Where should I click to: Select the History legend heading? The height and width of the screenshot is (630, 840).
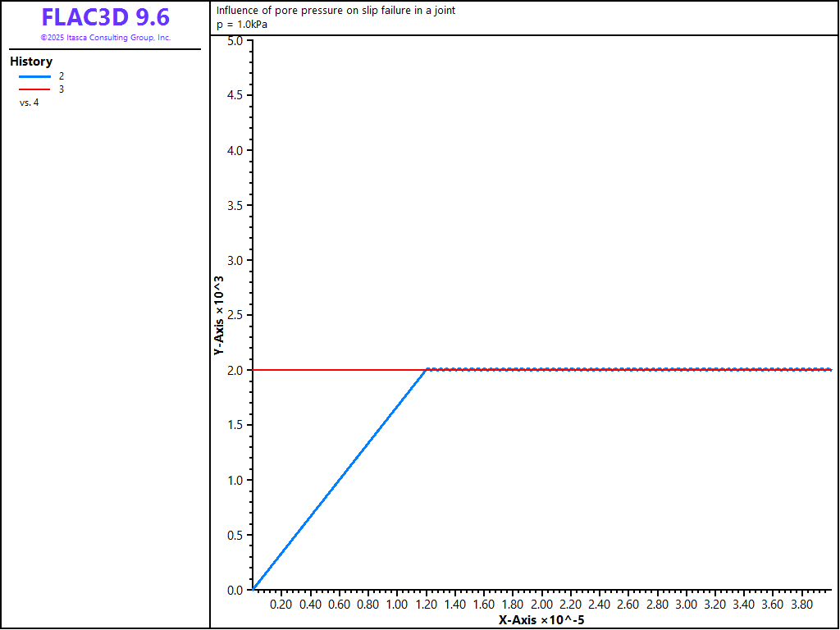coord(31,62)
